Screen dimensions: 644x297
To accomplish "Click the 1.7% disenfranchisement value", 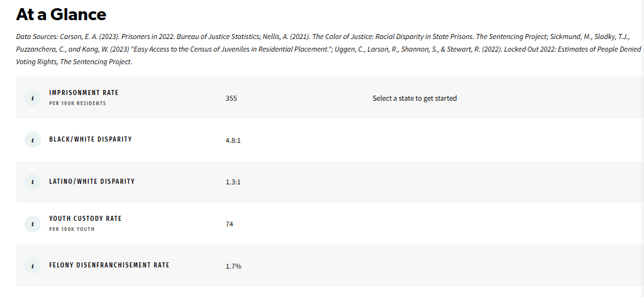I will (x=233, y=266).
